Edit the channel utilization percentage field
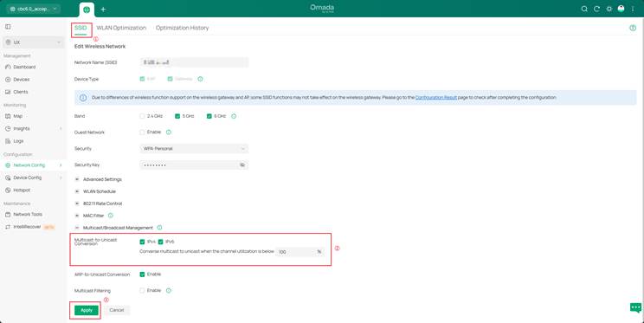The width and height of the screenshot is (644, 323). point(299,251)
